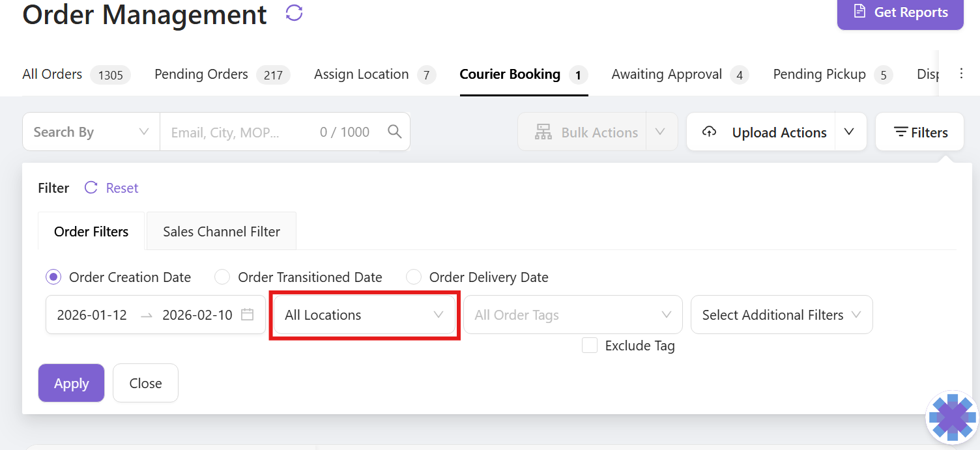
Task: Click the refresh icon beside Order Management
Action: (295, 13)
